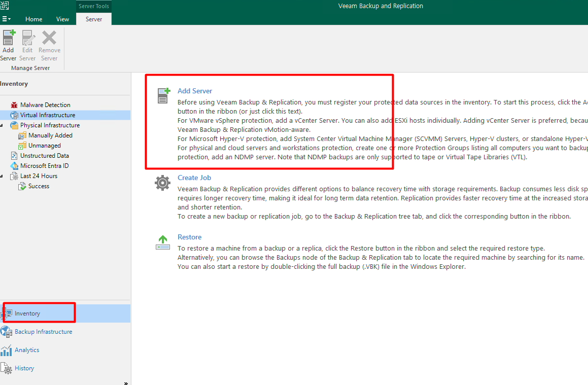The image size is (588, 385).
Task: Open the Add Server link in main pane
Action: 195,91
